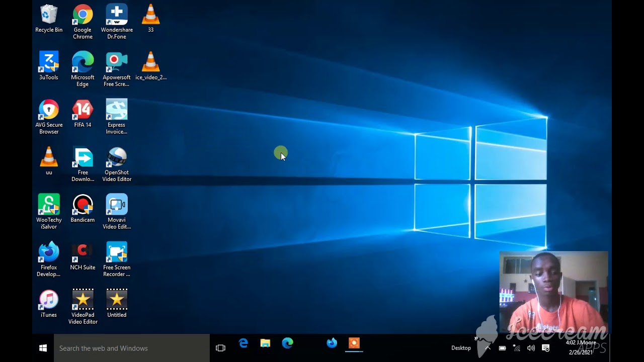Select the ice_video VLC file icon

[150, 66]
